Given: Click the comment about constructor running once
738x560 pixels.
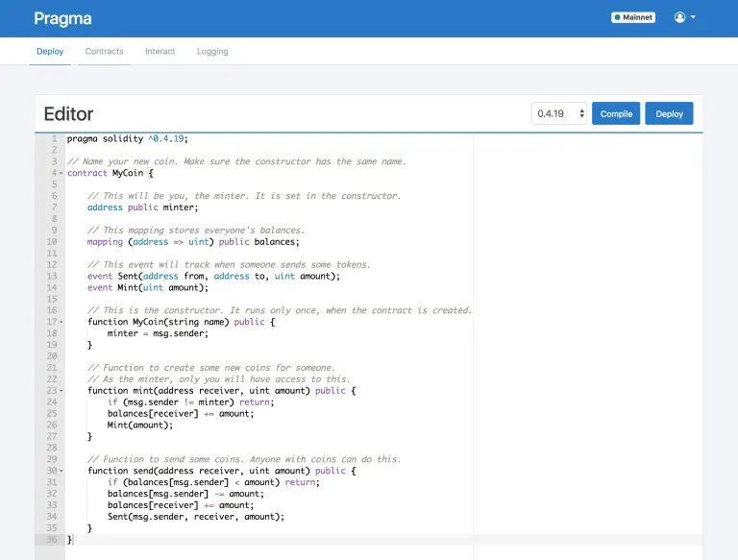Looking at the screenshot, I should (280, 310).
